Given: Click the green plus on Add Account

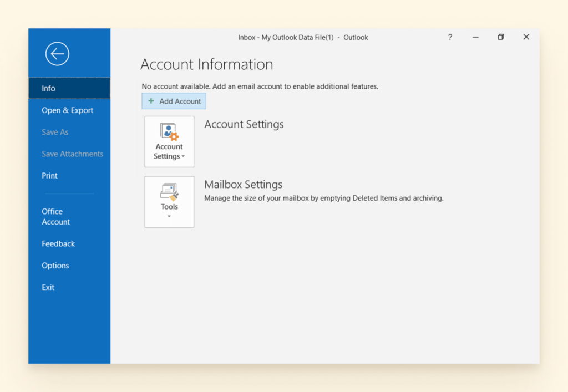Looking at the screenshot, I should click(151, 101).
